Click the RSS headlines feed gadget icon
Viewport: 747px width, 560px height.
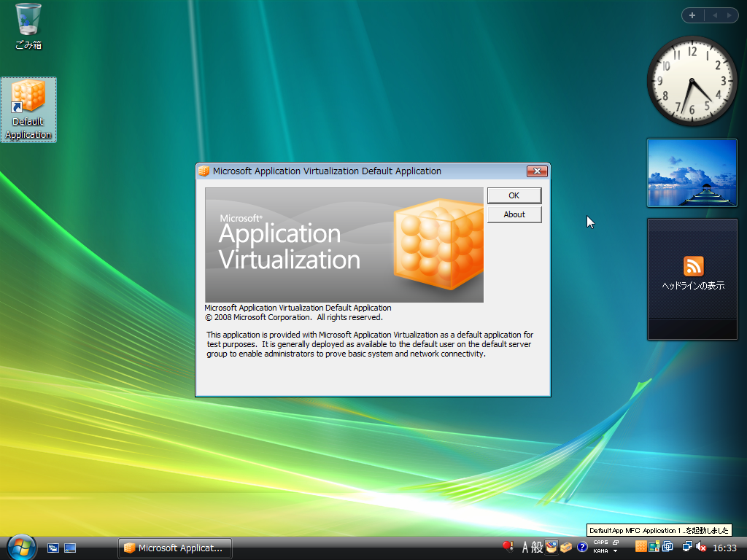pos(692,266)
